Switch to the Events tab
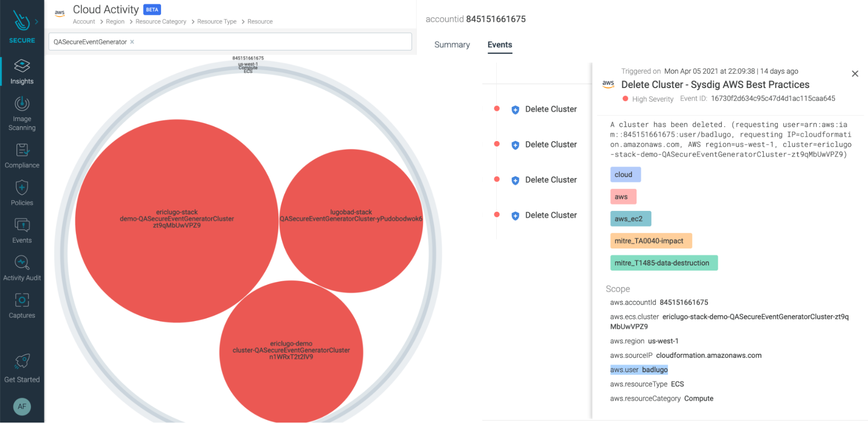 (500, 45)
